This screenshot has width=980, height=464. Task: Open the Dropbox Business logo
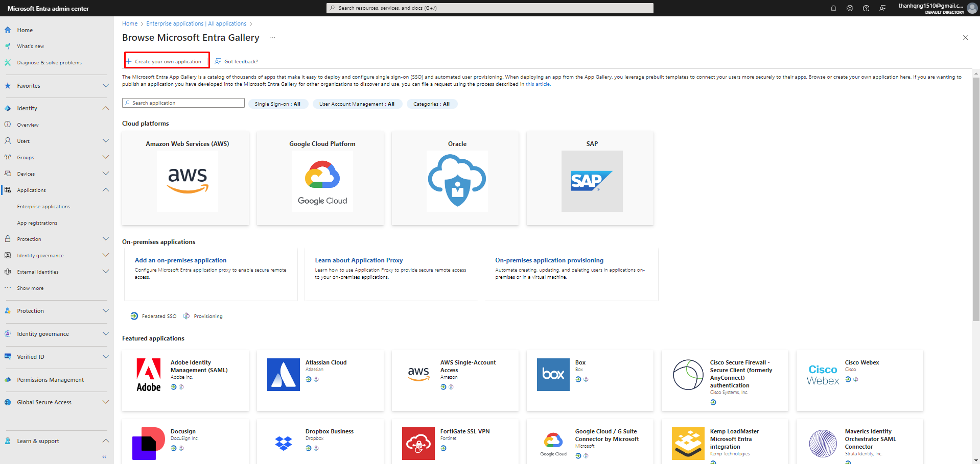pos(284,444)
